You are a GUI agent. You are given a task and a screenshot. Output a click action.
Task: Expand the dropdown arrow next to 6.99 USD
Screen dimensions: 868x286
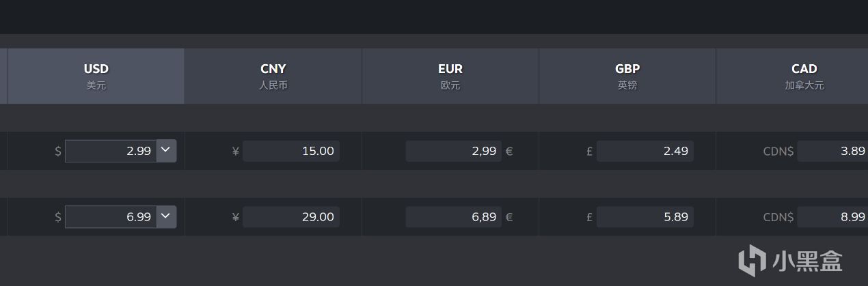point(166,217)
